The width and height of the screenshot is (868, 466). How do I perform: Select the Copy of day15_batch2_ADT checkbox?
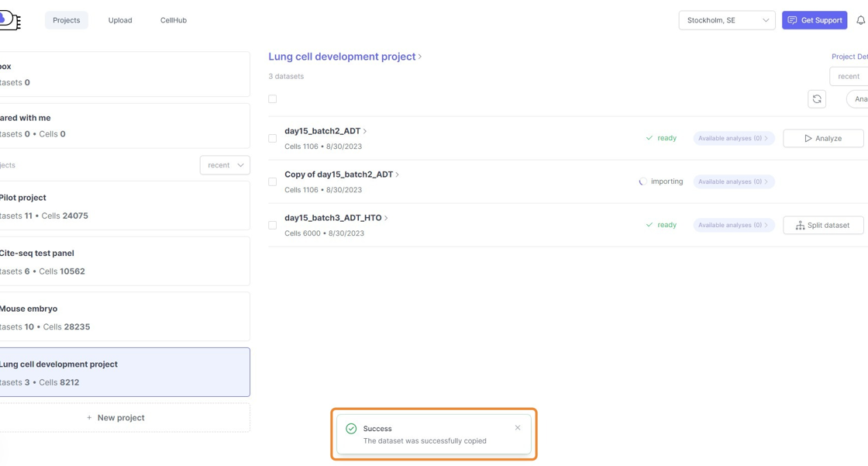tap(272, 181)
